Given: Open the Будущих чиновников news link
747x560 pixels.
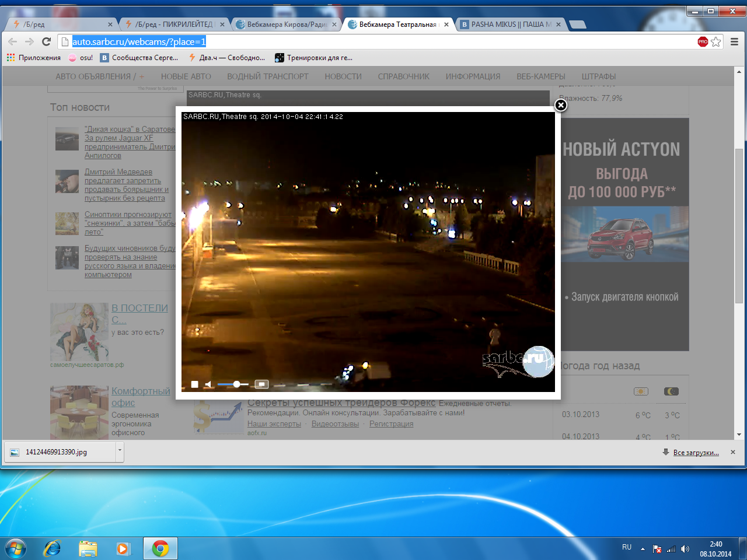Looking at the screenshot, I should coord(130,261).
